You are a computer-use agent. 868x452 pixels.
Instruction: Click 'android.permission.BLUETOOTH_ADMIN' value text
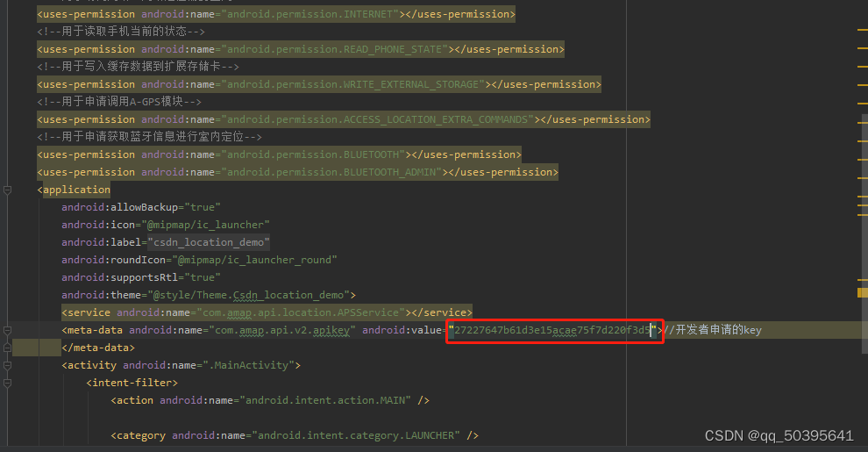pyautogui.click(x=331, y=172)
